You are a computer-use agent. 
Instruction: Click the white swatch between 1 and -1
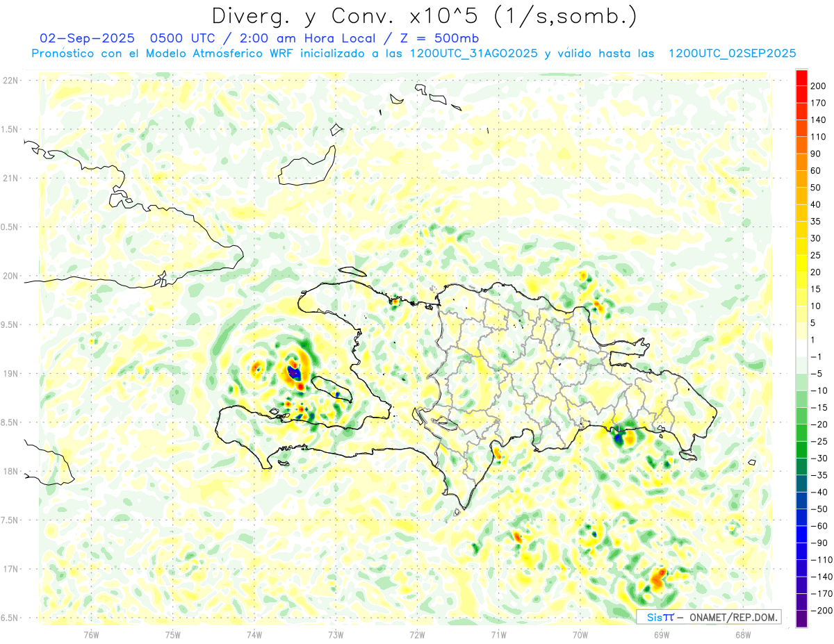(x=801, y=349)
